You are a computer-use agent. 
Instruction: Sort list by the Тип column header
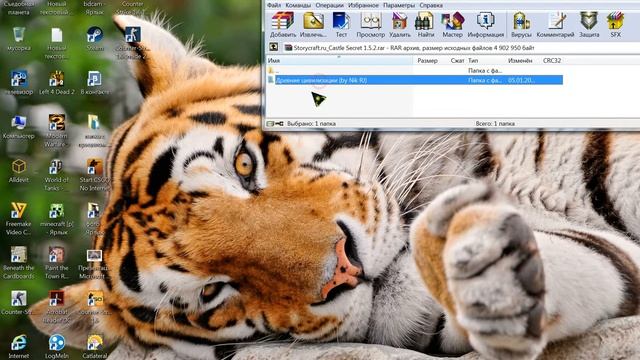point(473,60)
